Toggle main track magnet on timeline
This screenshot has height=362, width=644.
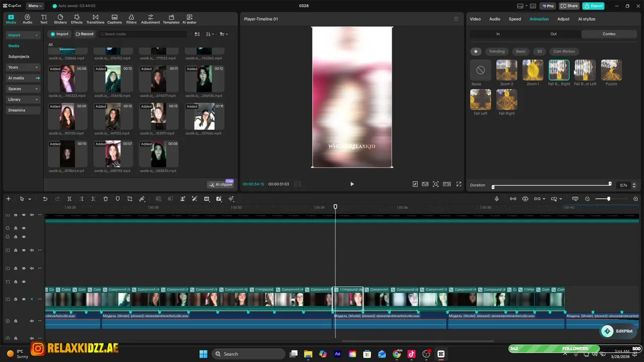point(513,199)
